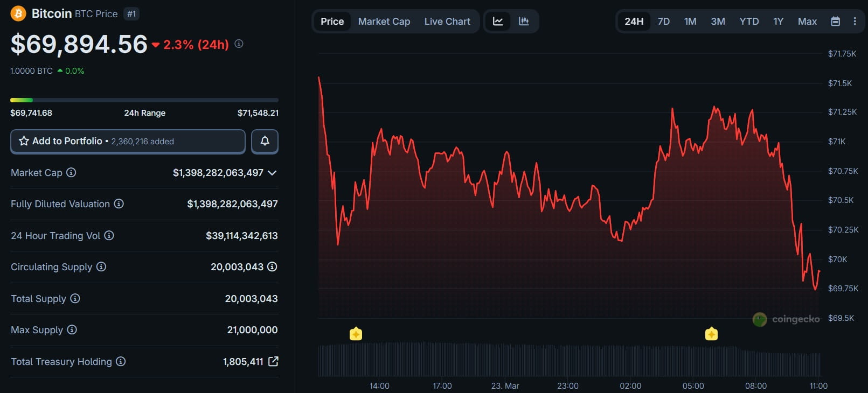Click the price alert bell icon

pyautogui.click(x=265, y=141)
